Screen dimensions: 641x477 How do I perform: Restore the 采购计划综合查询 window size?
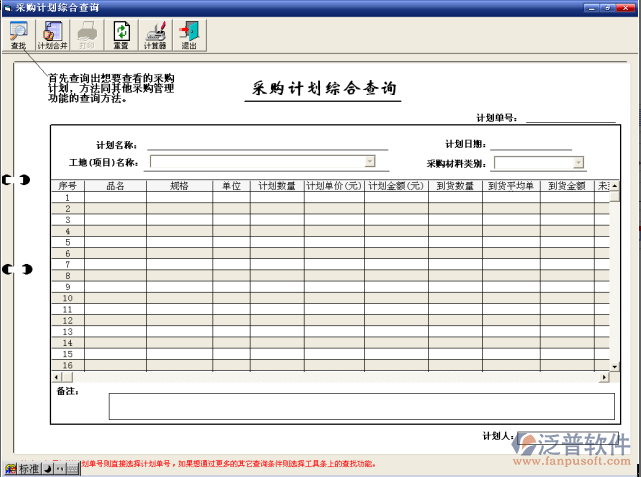pos(608,8)
